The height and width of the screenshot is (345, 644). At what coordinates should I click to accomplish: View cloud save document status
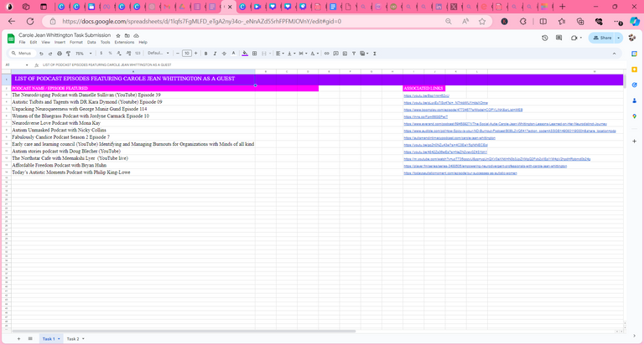[x=137, y=36]
